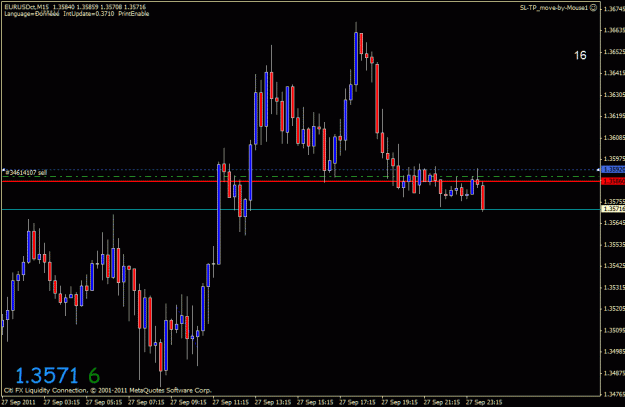Viewport: 625px width, 407px height.
Task: Click the 1.35645 price scale label
Action: [614, 223]
